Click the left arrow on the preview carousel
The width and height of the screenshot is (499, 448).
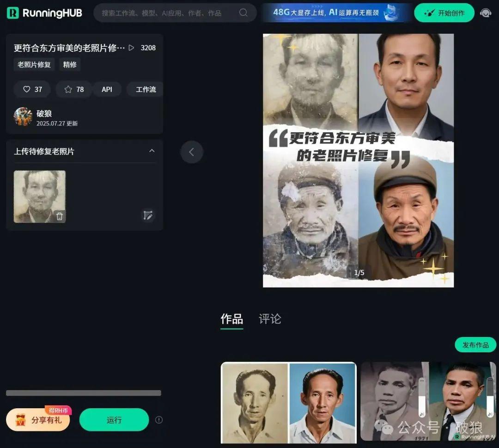(x=192, y=152)
